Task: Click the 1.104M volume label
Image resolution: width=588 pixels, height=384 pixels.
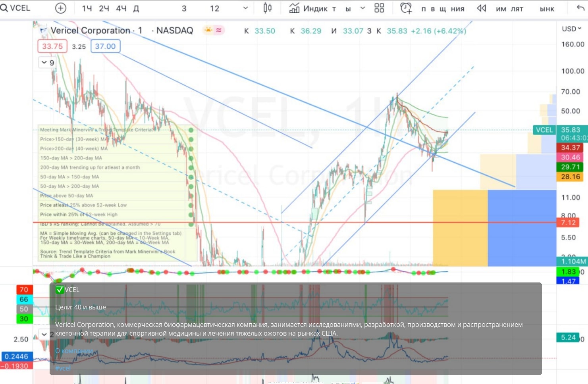Action: [x=573, y=261]
